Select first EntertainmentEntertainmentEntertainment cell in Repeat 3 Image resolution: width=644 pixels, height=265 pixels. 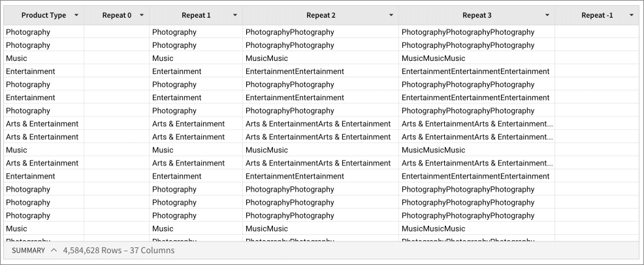(x=475, y=71)
